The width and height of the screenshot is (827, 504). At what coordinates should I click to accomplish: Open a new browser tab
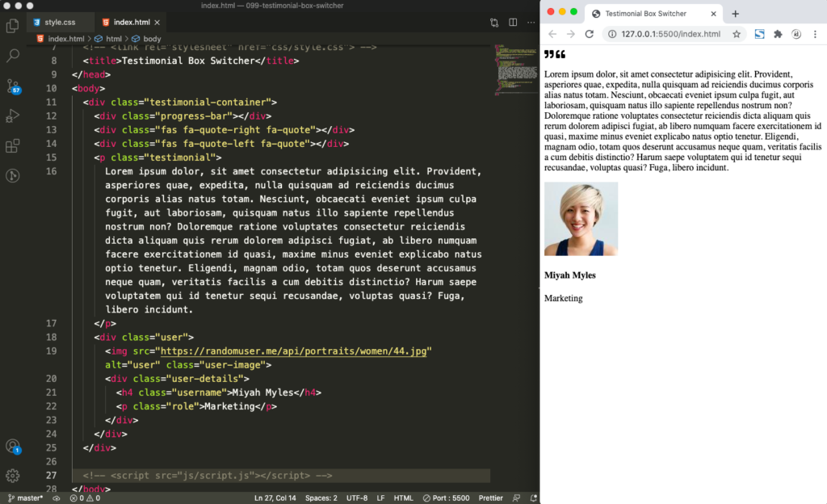[735, 14]
